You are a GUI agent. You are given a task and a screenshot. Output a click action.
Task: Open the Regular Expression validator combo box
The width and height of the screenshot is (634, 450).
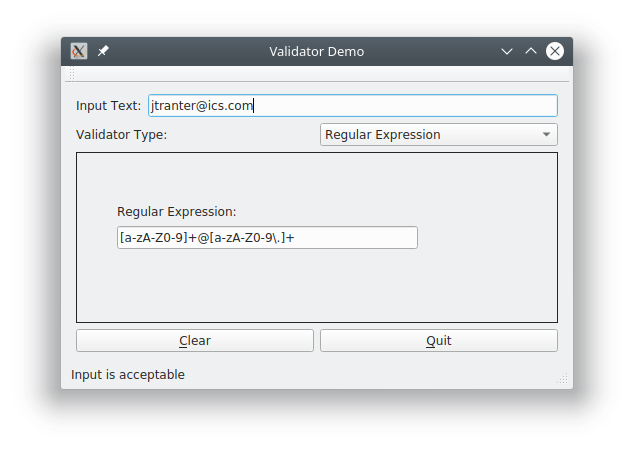click(430, 135)
